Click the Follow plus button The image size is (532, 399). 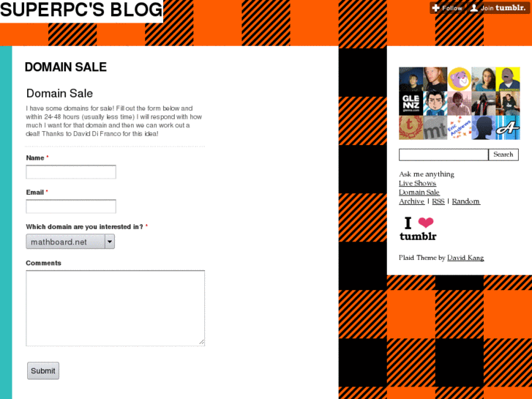[x=448, y=8]
